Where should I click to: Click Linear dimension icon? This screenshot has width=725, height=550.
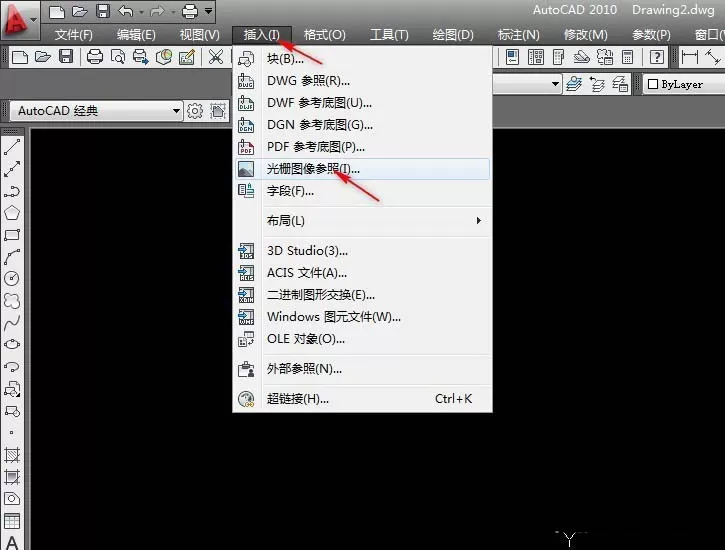click(x=689, y=57)
